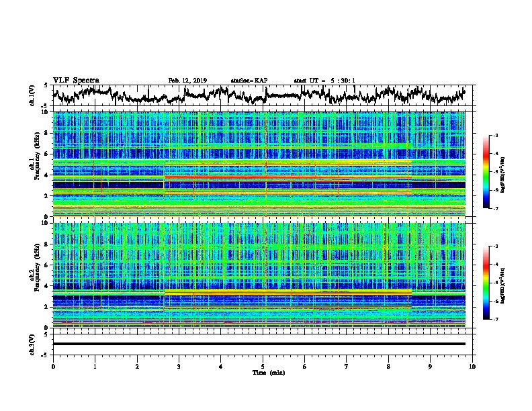Click the ch.1 voltage waveform trace

tap(259, 95)
